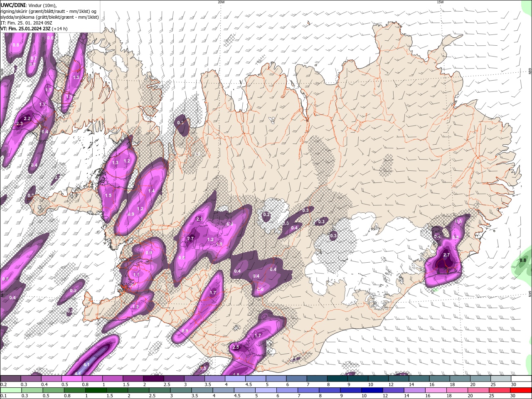Pick the snow swatch between 0.5 and 0.8
Image resolution: width=532 pixels, height=399 pixels.
[71, 379]
